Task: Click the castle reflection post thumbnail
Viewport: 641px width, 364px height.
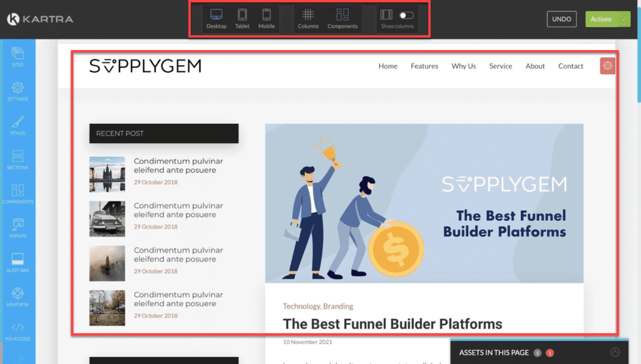Action: (107, 174)
